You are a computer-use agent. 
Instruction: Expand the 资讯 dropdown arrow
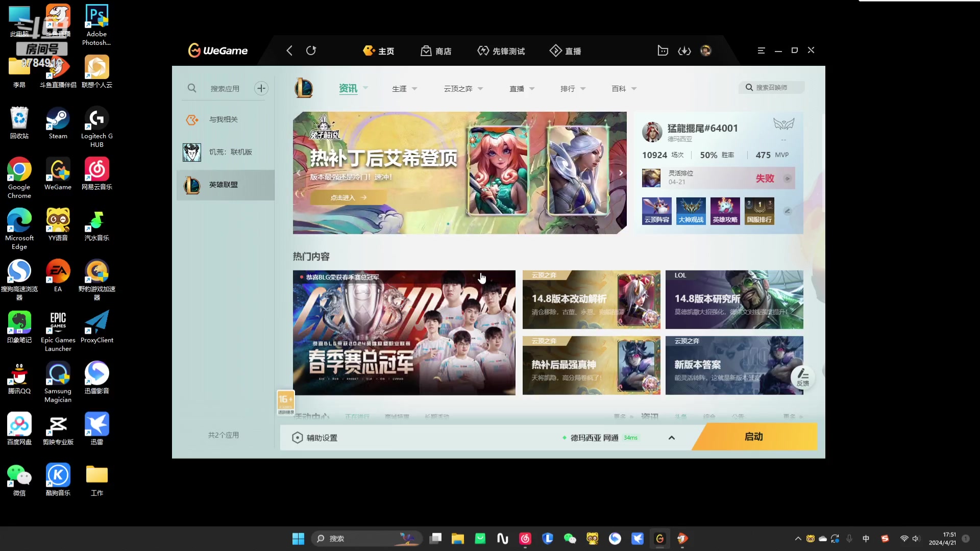click(365, 88)
